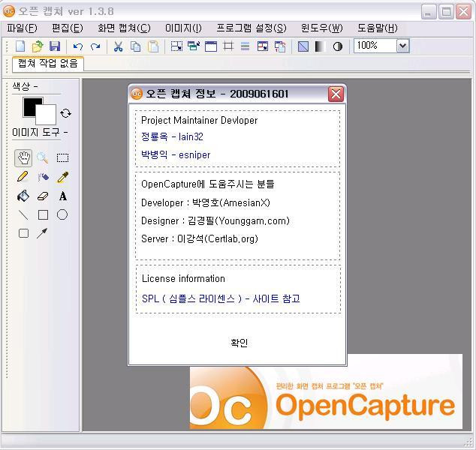
Task: Open the zoom percentage dropdown arrow
Action: click(403, 46)
